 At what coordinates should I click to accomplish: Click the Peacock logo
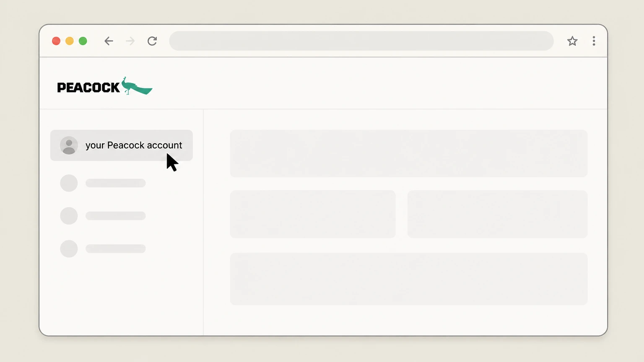[105, 86]
